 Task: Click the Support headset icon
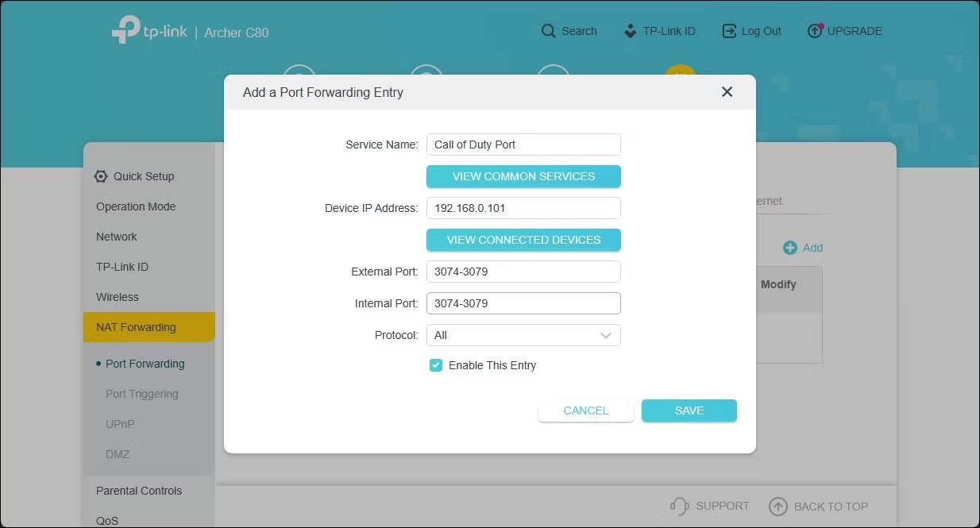click(679, 506)
